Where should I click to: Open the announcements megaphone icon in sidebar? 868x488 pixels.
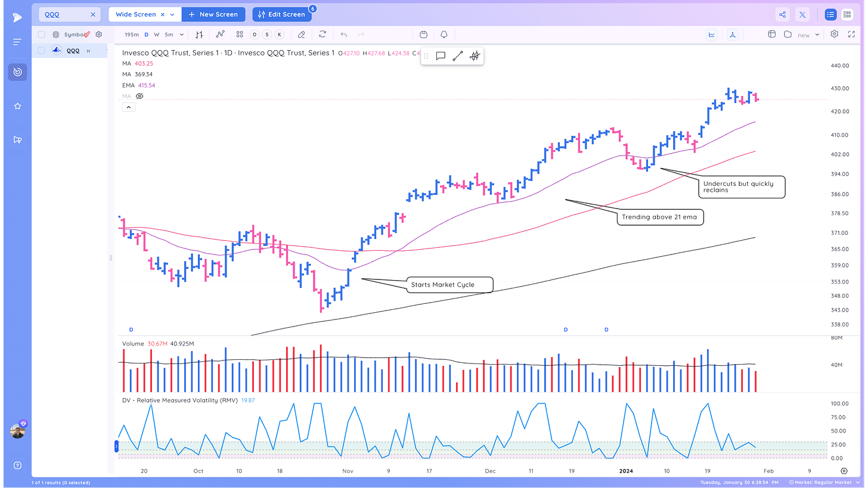click(x=17, y=140)
